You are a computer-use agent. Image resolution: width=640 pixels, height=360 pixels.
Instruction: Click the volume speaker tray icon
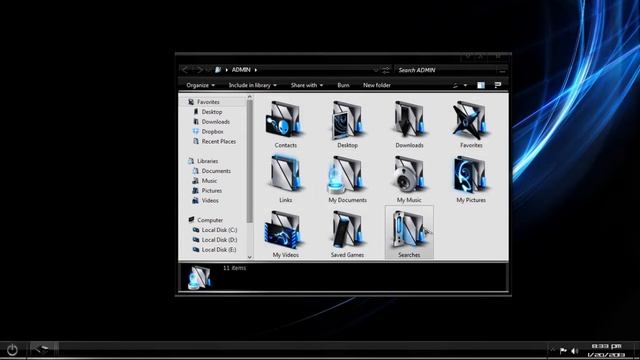pos(574,351)
